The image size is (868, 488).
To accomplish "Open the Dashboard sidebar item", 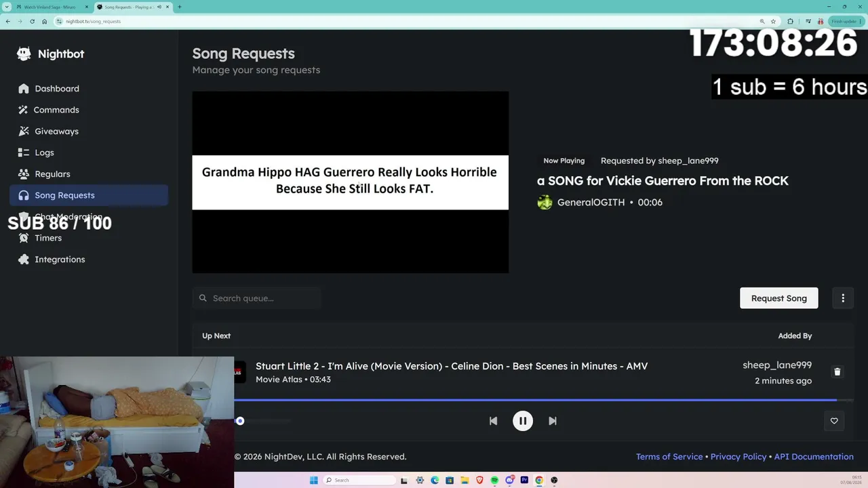I will coord(89,88).
